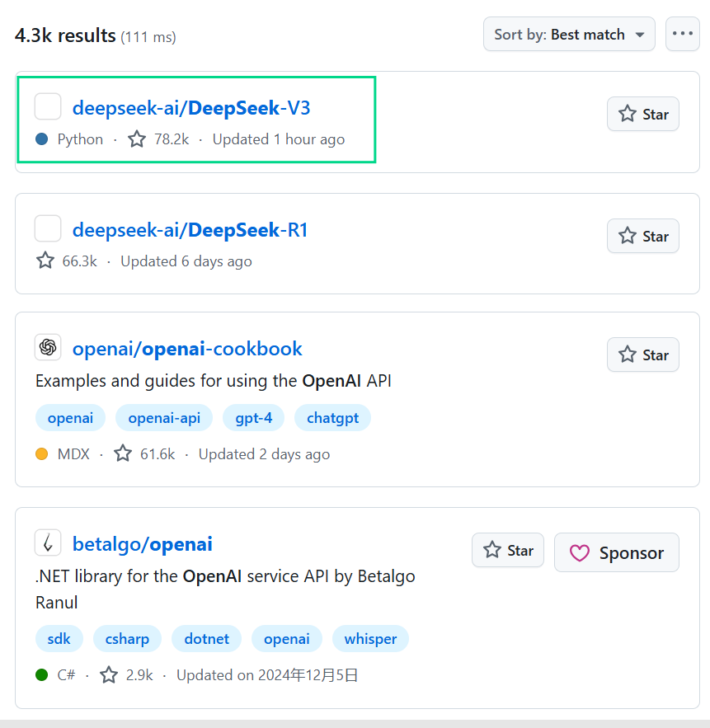The image size is (710, 728).
Task: Open the deepseek-ai/DeepSeek-R1 repository link
Action: pyautogui.click(x=190, y=230)
